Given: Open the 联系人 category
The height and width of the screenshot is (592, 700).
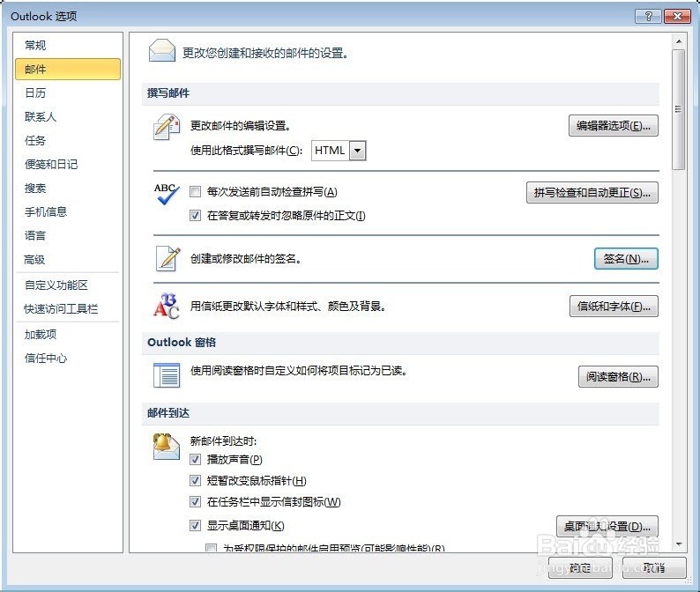Looking at the screenshot, I should [68, 117].
